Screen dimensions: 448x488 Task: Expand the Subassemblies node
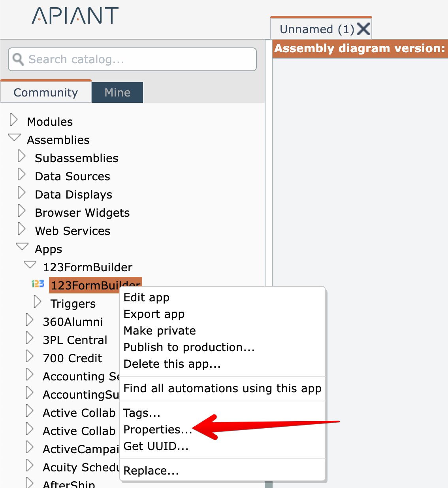(x=22, y=157)
